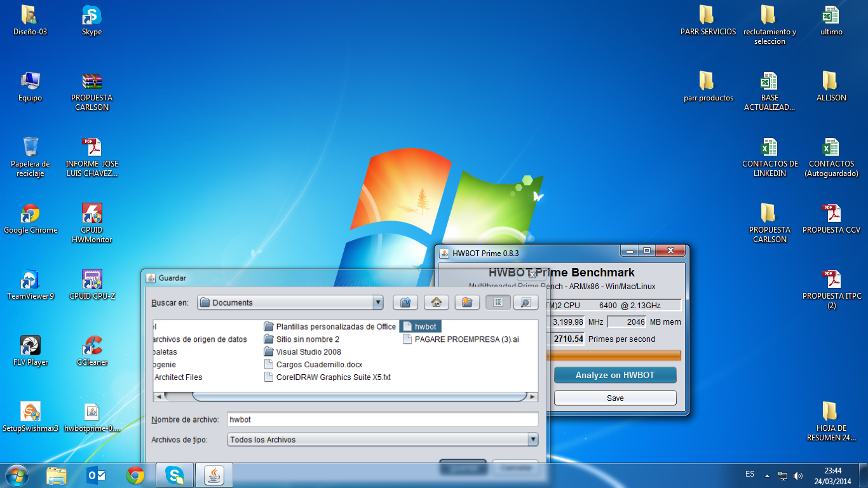
Task: Open the CPUID HWMonitor desktop shortcut
Action: [92, 223]
